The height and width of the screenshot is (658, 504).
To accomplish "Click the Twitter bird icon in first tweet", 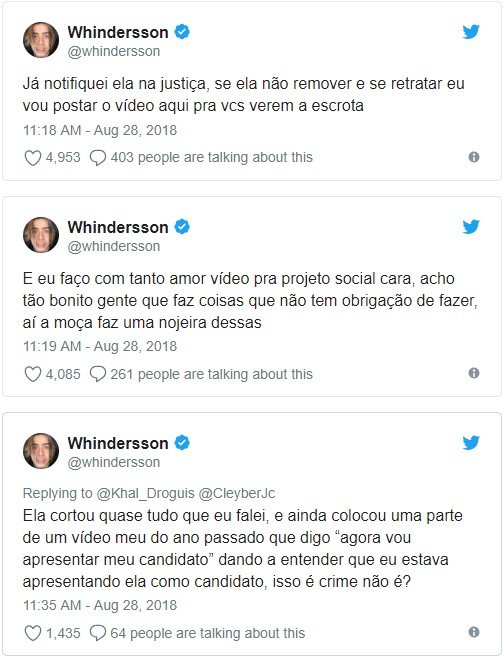I will click(x=471, y=32).
